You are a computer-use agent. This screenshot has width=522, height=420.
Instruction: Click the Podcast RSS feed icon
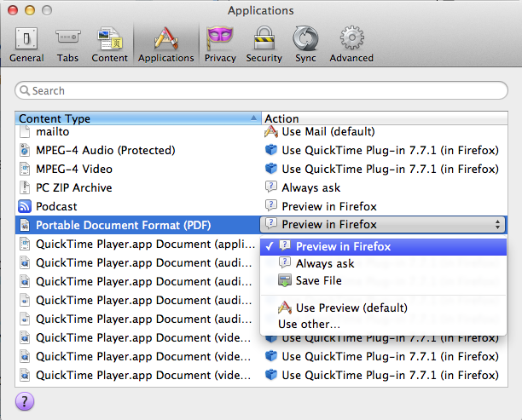[25, 206]
